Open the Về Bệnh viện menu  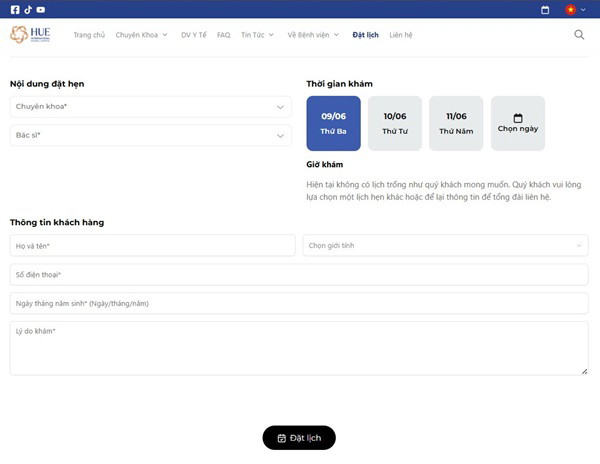pos(308,35)
